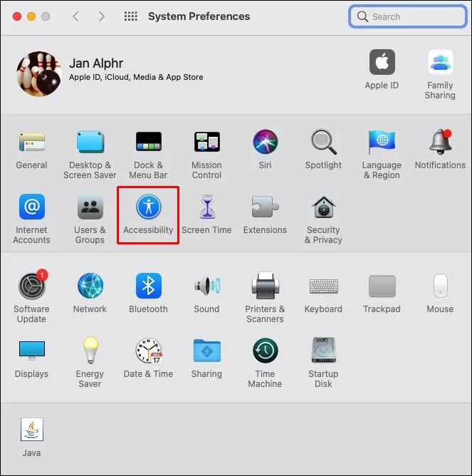The height and width of the screenshot is (476, 472).
Task: Click the red close window button
Action: coord(17,16)
